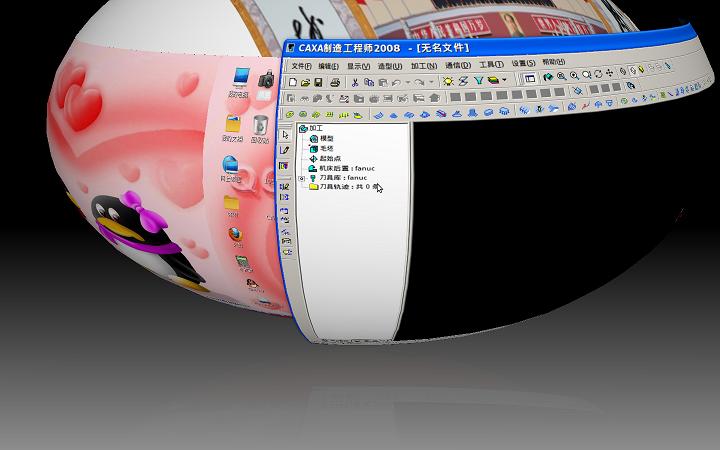Click the Firefox desktop icon

click(236, 234)
